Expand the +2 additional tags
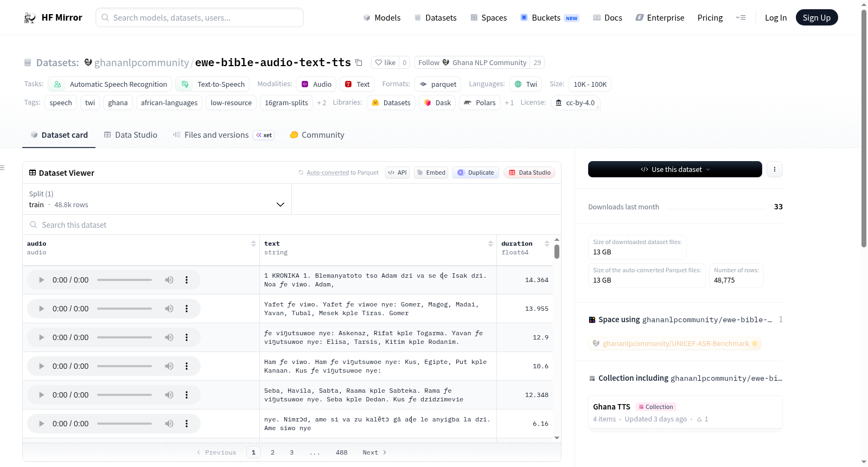The image size is (868, 467). pyautogui.click(x=322, y=103)
